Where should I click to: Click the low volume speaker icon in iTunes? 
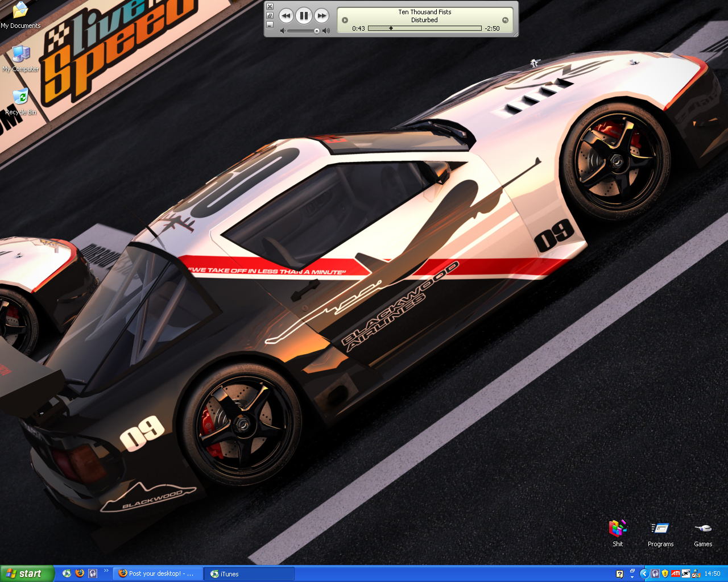tap(283, 31)
